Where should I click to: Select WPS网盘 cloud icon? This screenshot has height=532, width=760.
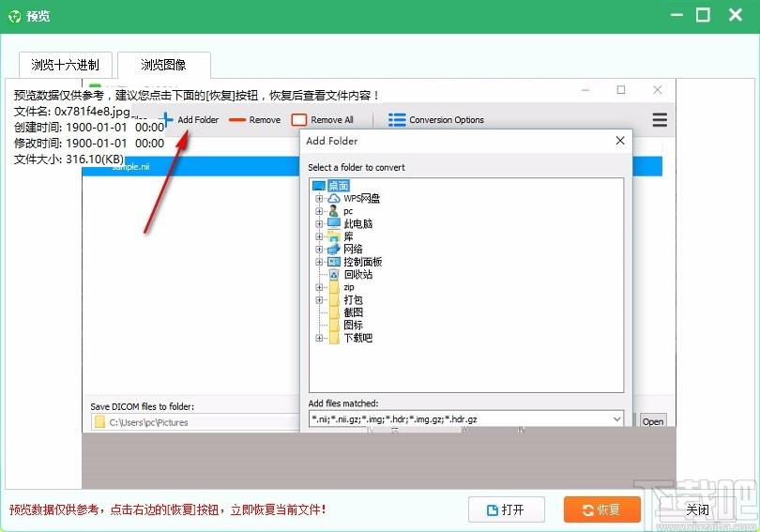pyautogui.click(x=334, y=199)
